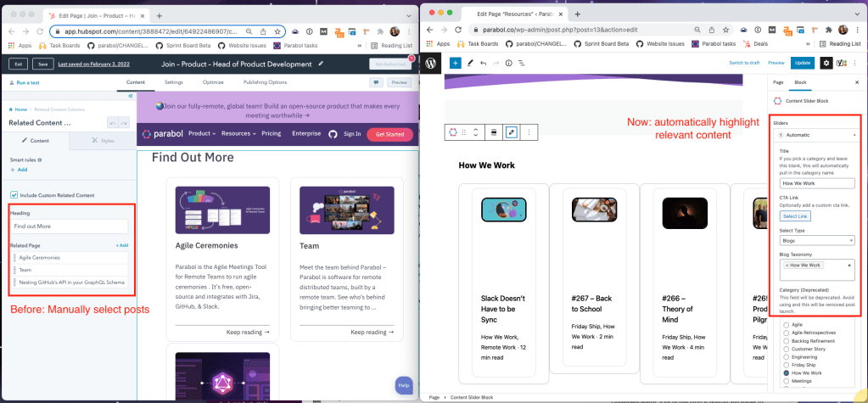The height and width of the screenshot is (403, 868).
Task: Open the WordPress logo menu
Action: [x=431, y=63]
